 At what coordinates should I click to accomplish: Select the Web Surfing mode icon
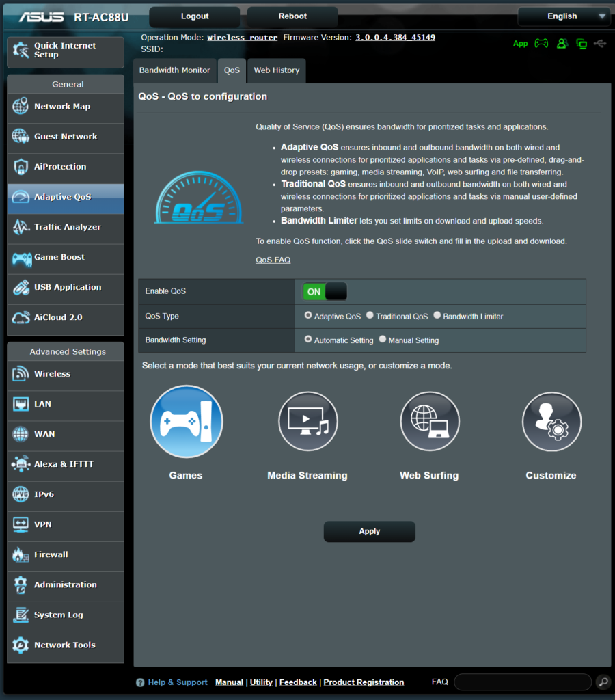429,421
